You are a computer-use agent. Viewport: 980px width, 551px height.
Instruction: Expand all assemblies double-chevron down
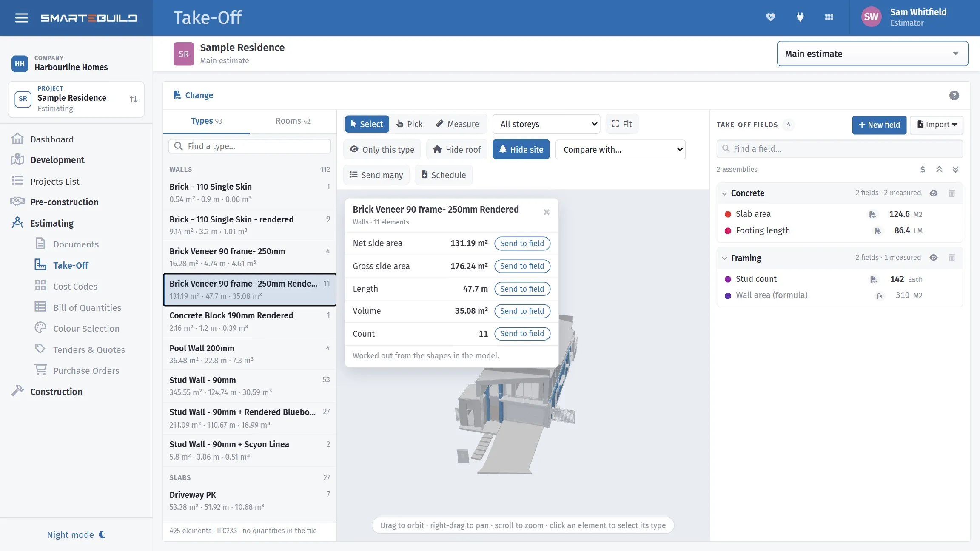pyautogui.click(x=955, y=169)
